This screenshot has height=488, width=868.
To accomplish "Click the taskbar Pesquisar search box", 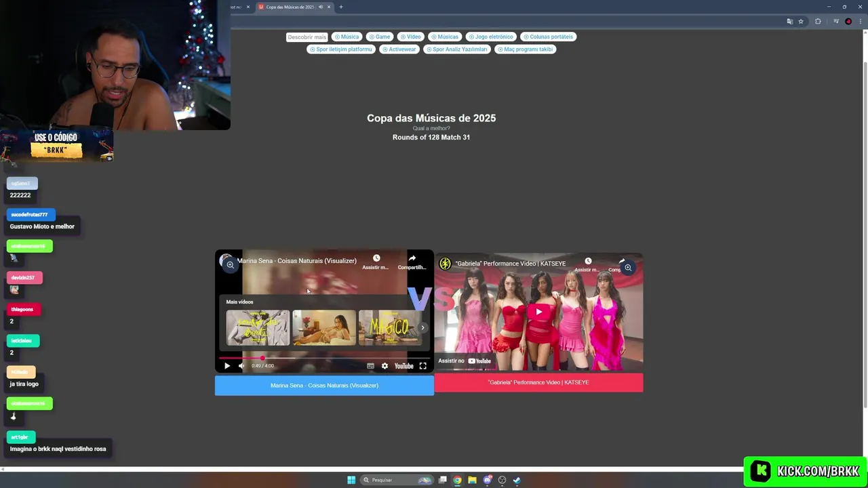I will coord(397,480).
